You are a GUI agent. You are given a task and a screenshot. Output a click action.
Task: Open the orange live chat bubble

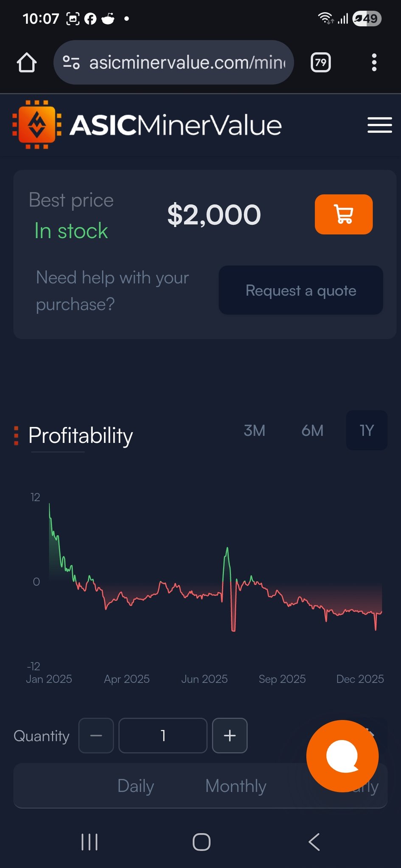[x=342, y=756]
